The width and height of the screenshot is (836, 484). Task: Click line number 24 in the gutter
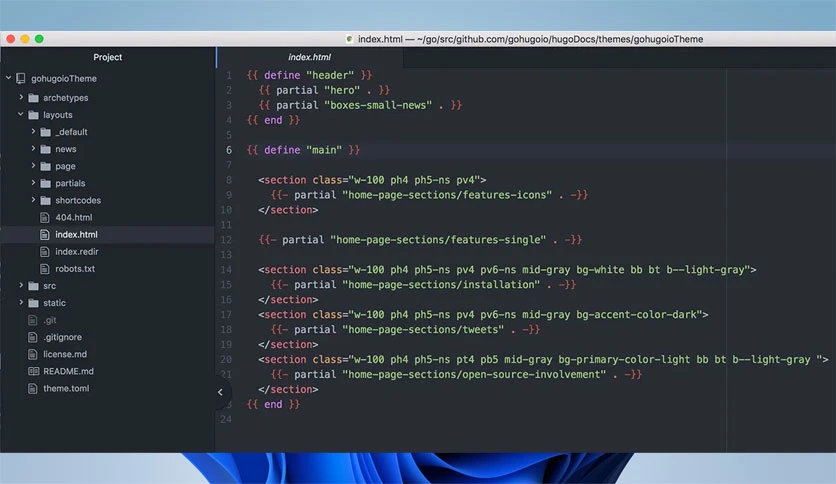[x=226, y=420]
